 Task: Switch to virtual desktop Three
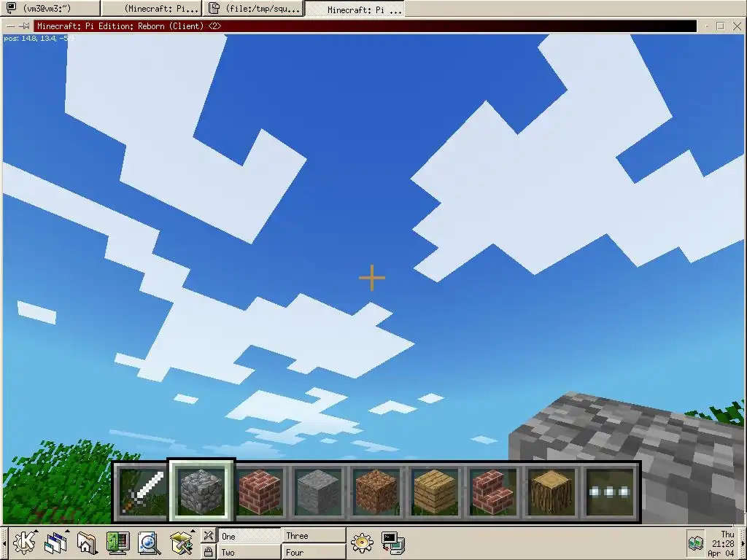pyautogui.click(x=314, y=536)
